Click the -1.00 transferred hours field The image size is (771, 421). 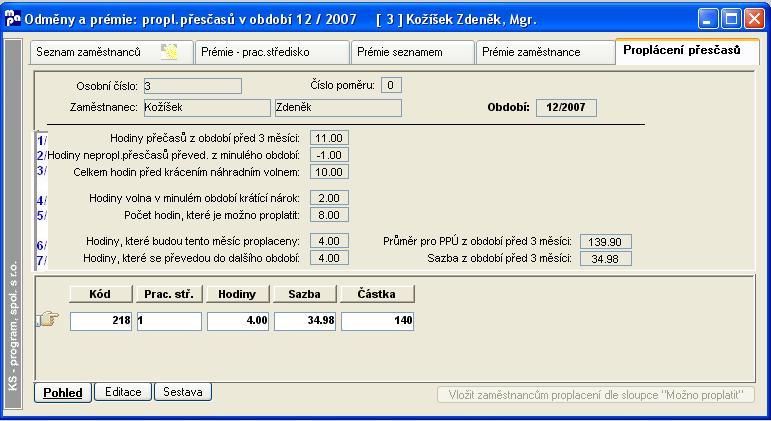329,155
